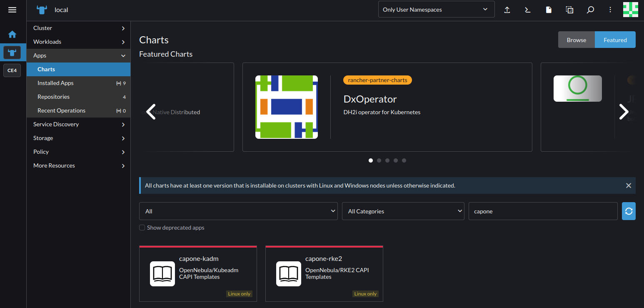This screenshot has height=308, width=644.
Task: Switch to the Featured view
Action: click(615, 40)
